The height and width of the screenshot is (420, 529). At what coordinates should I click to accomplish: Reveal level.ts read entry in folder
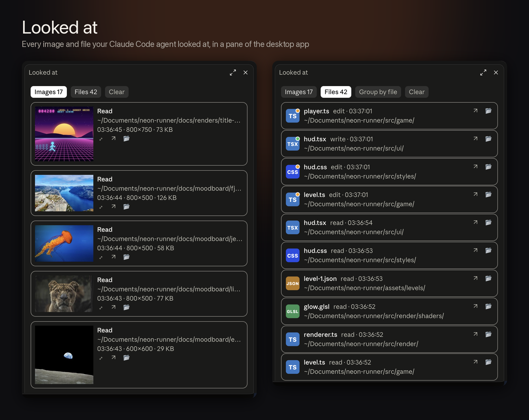click(x=488, y=362)
